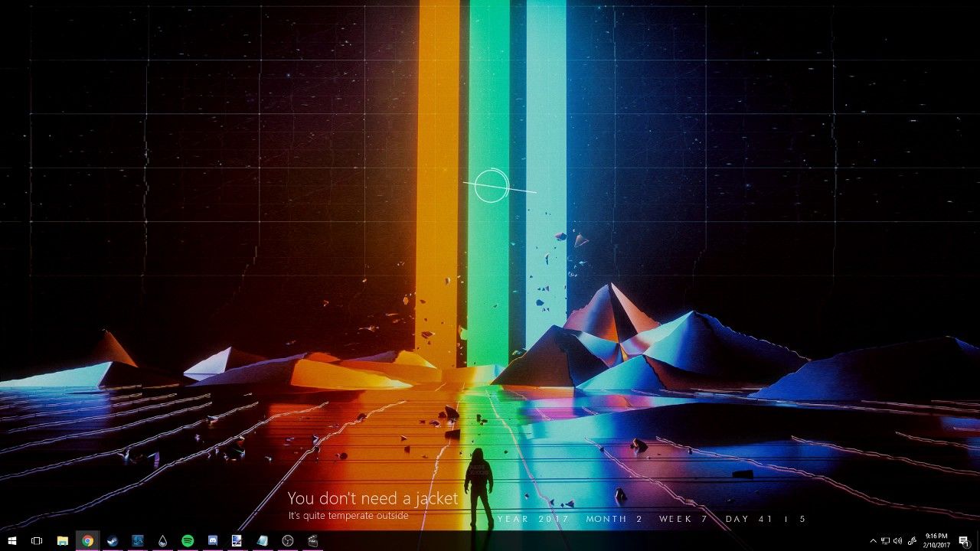The height and width of the screenshot is (551, 980).
Task: Open the Start menu
Action: click(12, 540)
